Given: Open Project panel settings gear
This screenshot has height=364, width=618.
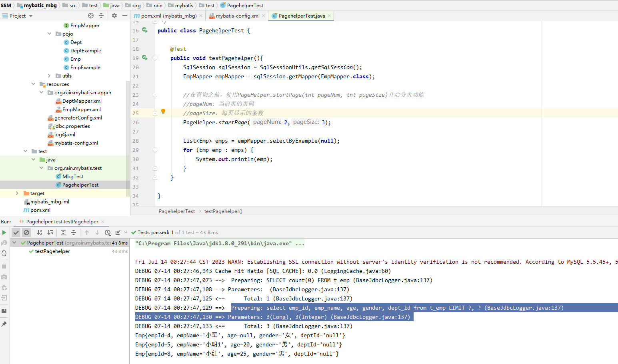Looking at the screenshot, I should 114,16.
